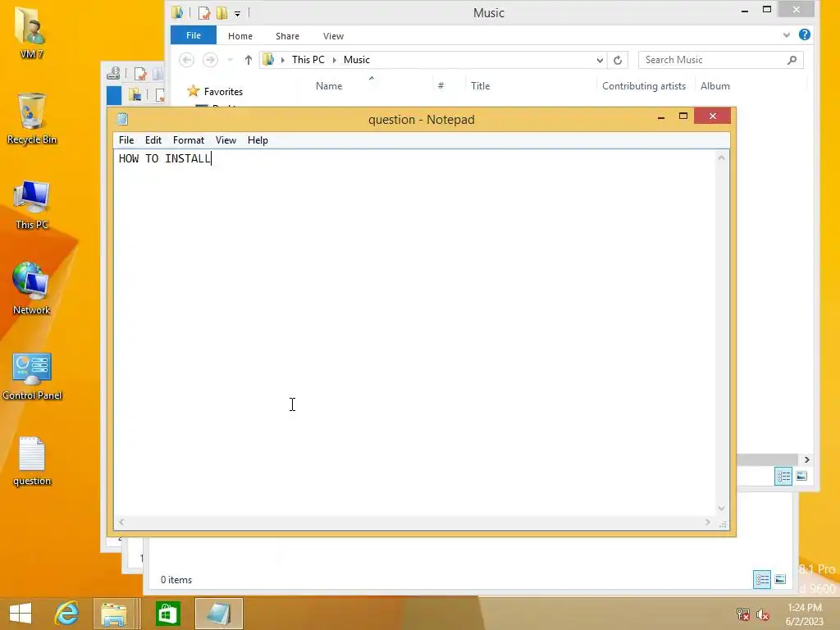Viewport: 840px width, 630px height.
Task: Open Notepad Edit menu
Action: click(x=153, y=139)
